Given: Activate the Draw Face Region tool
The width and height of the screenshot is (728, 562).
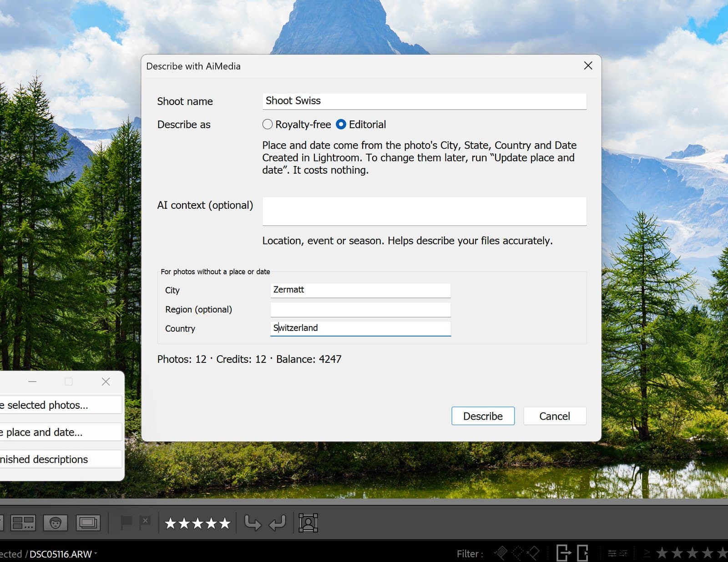Looking at the screenshot, I should 308,523.
